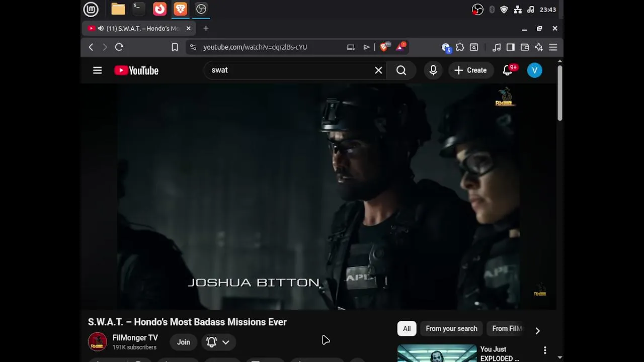Viewport: 644px width, 362px height.
Task: View site information for youtube.com
Action: (x=193, y=47)
